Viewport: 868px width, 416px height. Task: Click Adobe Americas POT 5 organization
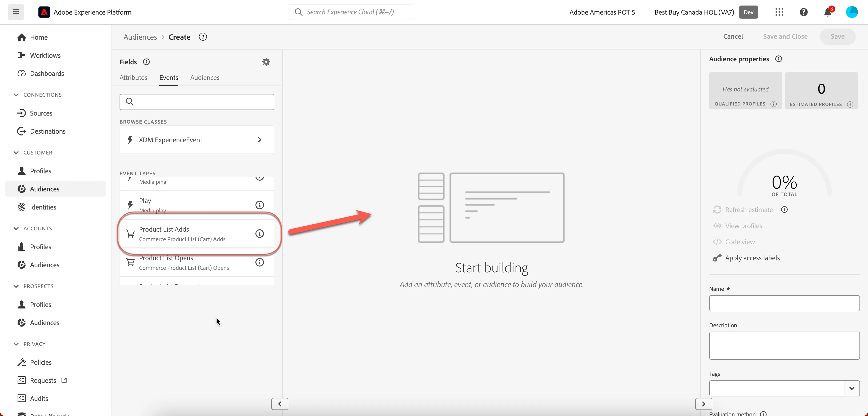tap(602, 12)
